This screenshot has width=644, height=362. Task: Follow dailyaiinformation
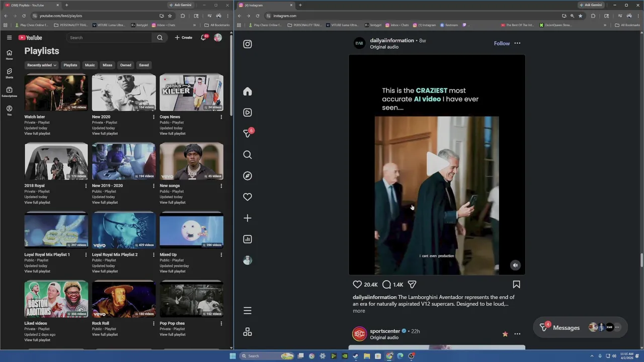(x=502, y=43)
